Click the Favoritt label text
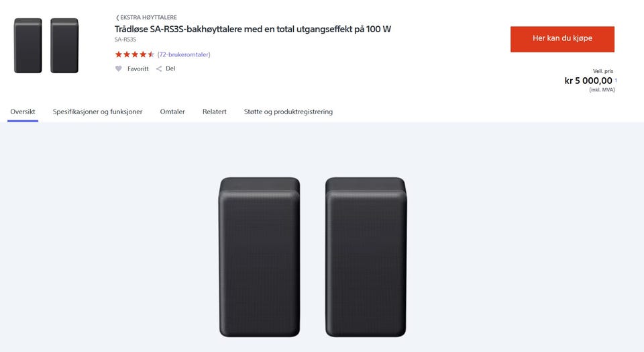Screen dimensions: 644x352 (138, 69)
